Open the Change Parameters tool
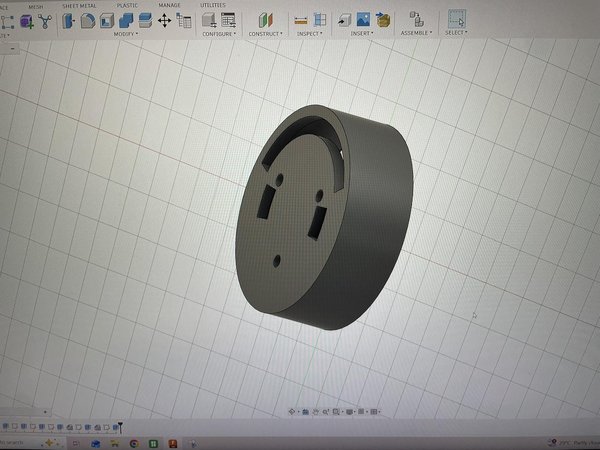 (x=184, y=20)
